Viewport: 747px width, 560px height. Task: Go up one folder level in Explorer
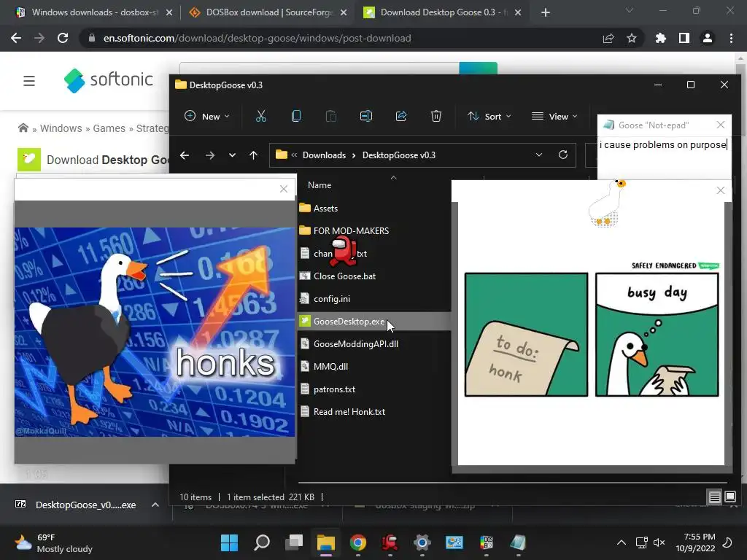[253, 155]
